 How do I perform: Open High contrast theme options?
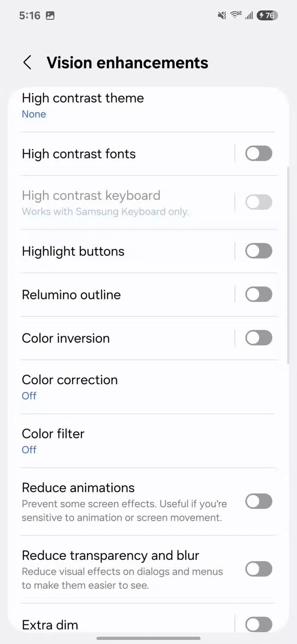(x=83, y=106)
